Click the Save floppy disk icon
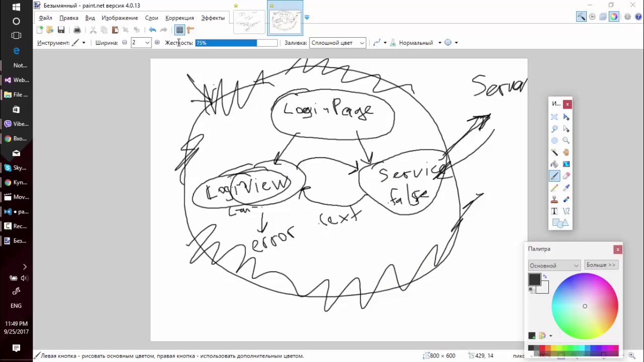The height and width of the screenshot is (362, 644). tap(61, 30)
